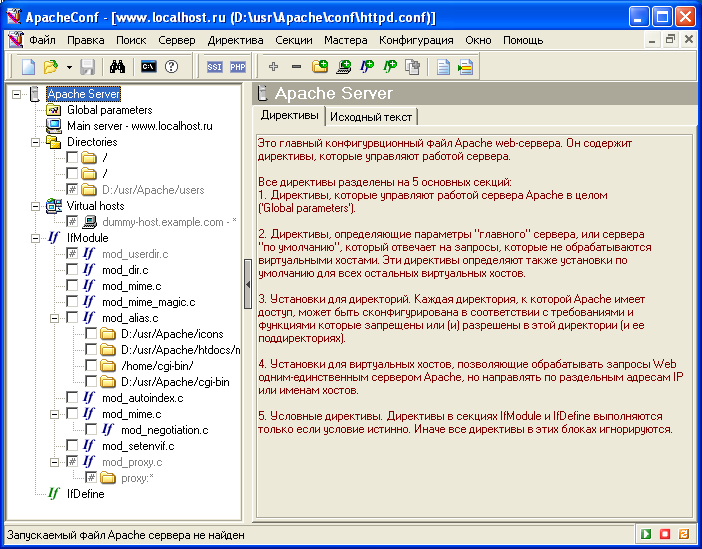
Task: Click the document with highlighted line icon
Action: (x=466, y=67)
